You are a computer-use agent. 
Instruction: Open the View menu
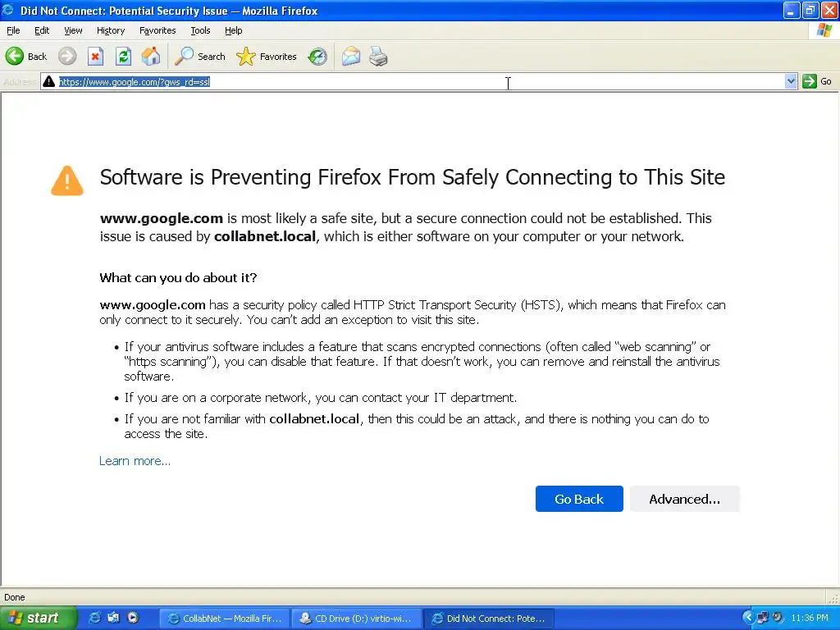73,30
